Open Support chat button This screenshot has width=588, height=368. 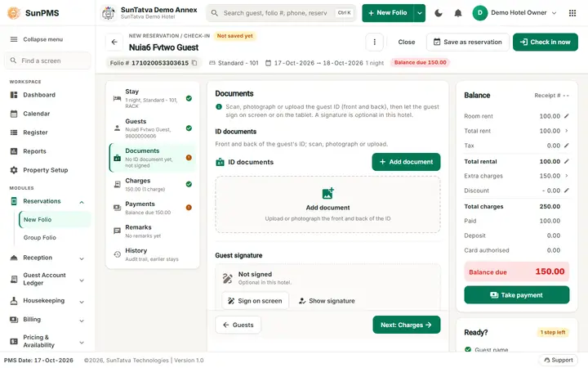[x=559, y=360]
